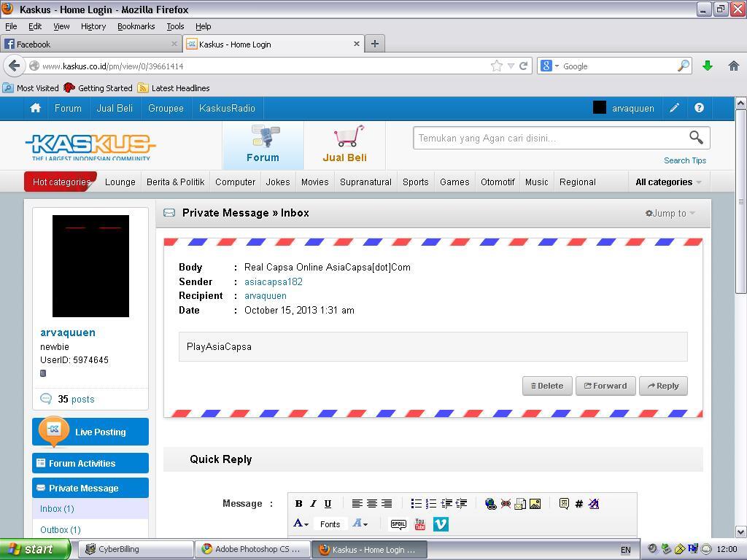Open Forum section icon in header
Viewport: 747px width, 560px height.
[263, 145]
